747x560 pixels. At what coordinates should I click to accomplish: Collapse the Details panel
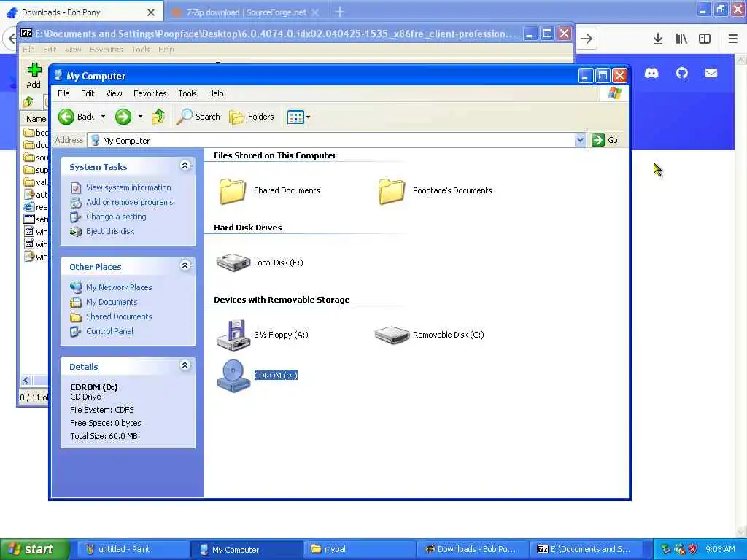(x=185, y=365)
